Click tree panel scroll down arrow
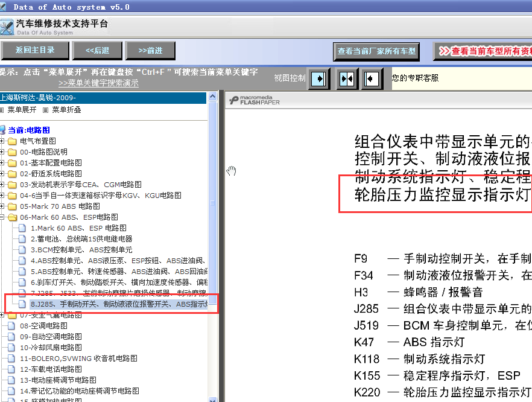532x402 pixels. [x=213, y=400]
